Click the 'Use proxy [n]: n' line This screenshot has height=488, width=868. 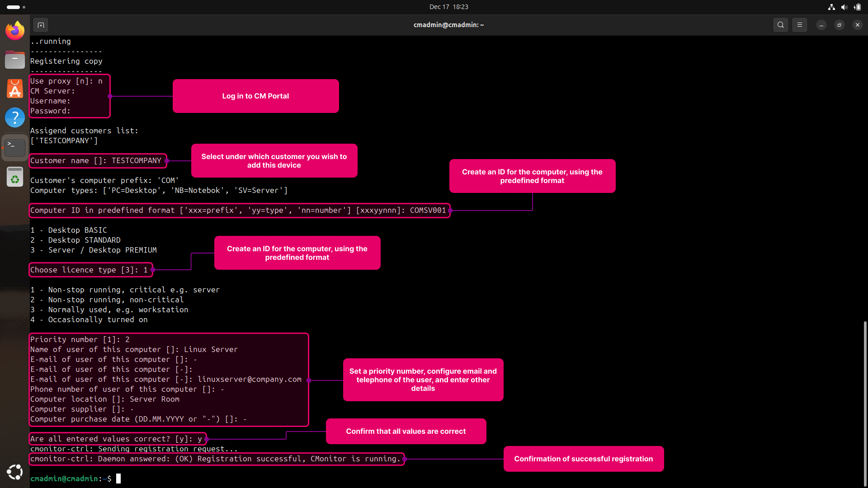click(66, 81)
